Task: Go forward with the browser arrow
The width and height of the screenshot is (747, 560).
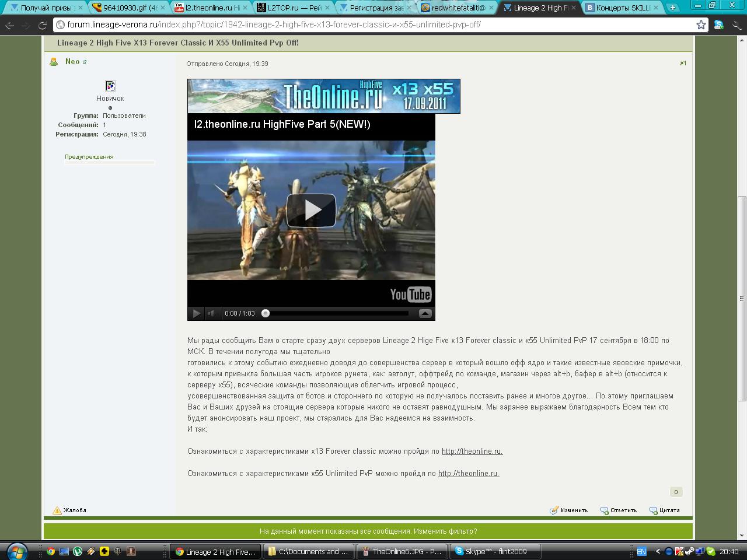Action: pos(26,25)
